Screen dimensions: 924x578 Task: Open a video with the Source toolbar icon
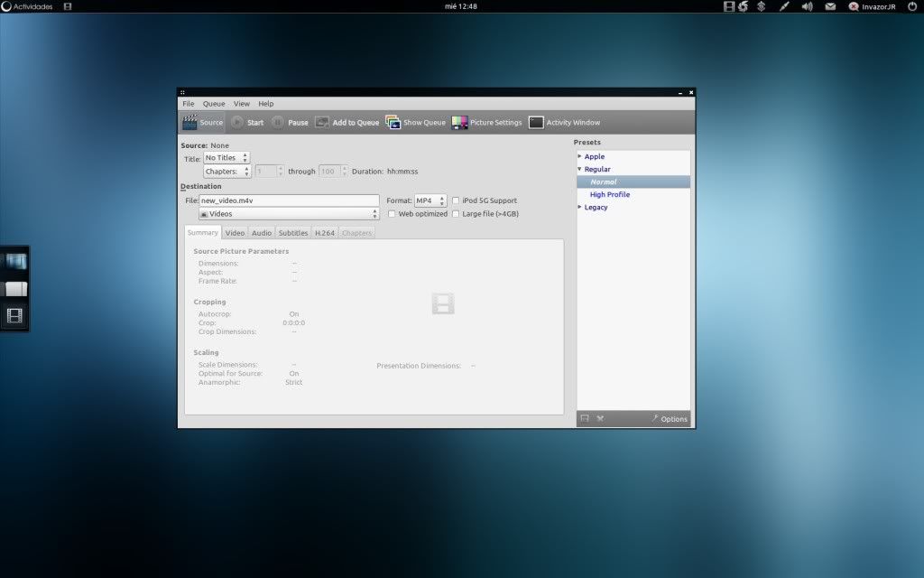point(200,122)
